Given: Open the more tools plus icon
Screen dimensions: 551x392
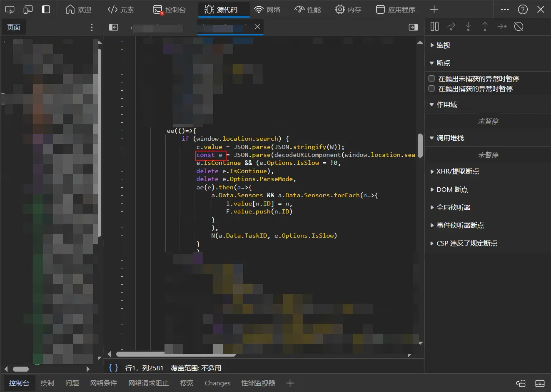Looking at the screenshot, I should (434, 10).
